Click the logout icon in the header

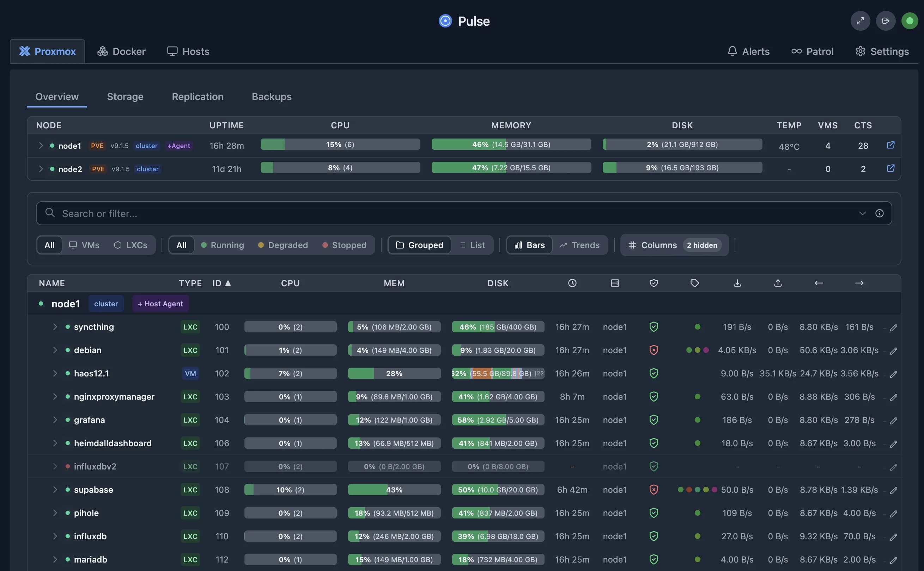click(x=886, y=21)
